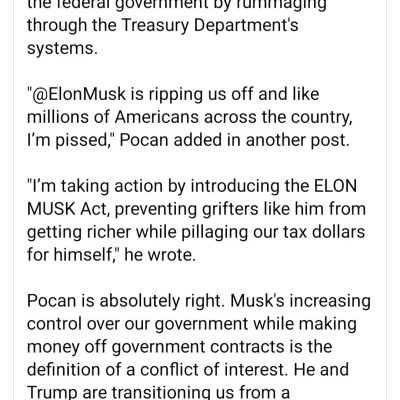Click "control over our government" line
Viewport: 400px width, 400px height.
(x=138, y=324)
